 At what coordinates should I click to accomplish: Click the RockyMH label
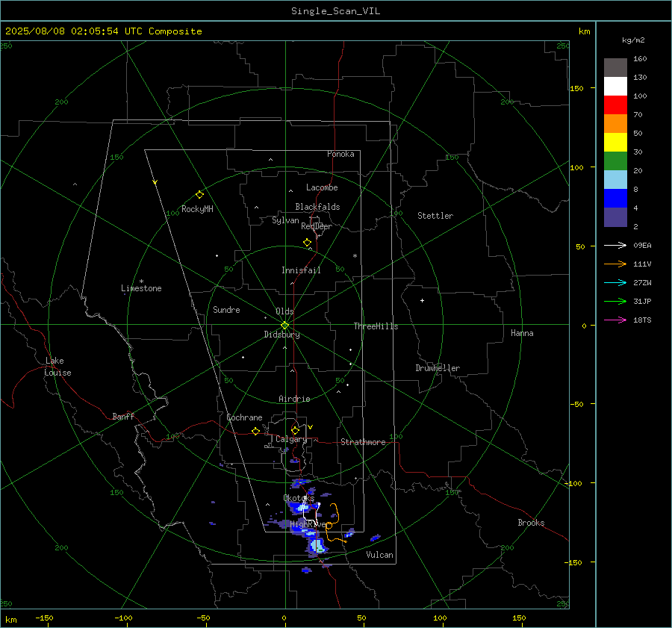(197, 209)
